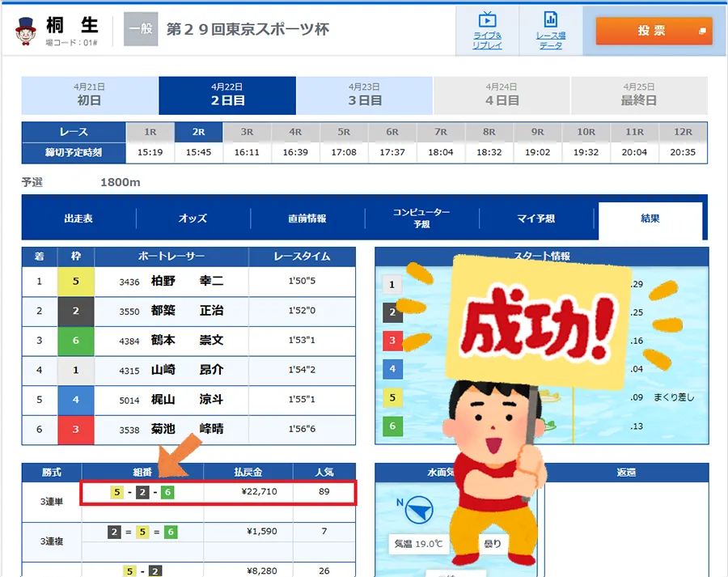Viewport: 728px width, 577px height.
Task: Select 4月21日 初日 day tab
Action: [x=90, y=95]
